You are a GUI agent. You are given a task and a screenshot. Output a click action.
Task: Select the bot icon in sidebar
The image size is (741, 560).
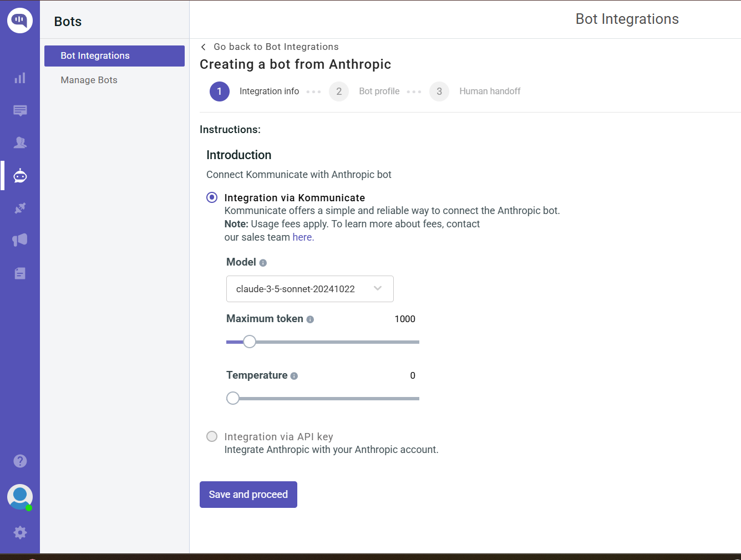coord(20,176)
